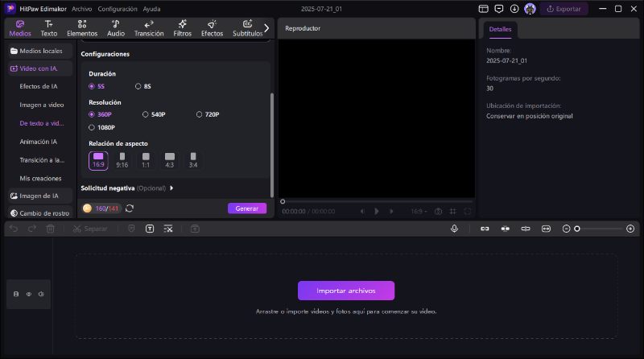Screen dimensions: 644x359
Task: Select 1080P resolution
Action: 92,127
